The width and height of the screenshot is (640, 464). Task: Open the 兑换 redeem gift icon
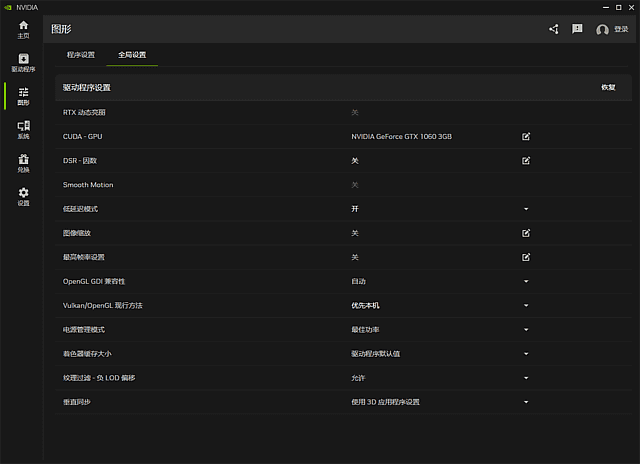pos(23,162)
